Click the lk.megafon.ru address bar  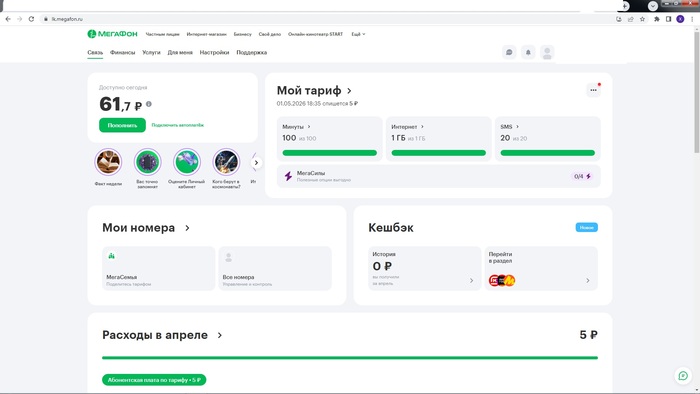click(328, 19)
